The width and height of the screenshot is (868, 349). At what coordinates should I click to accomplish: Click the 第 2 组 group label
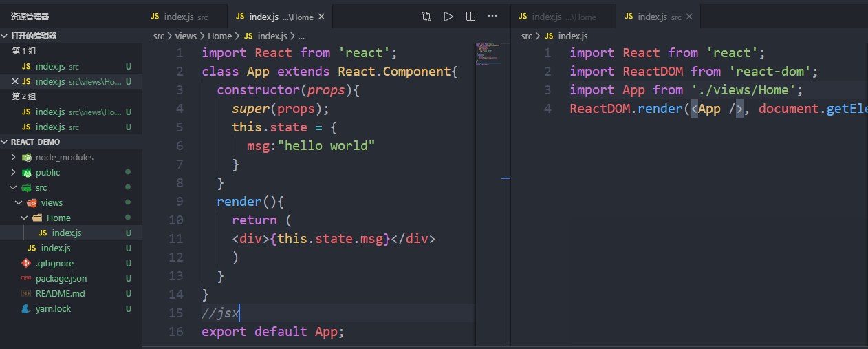tap(25, 96)
